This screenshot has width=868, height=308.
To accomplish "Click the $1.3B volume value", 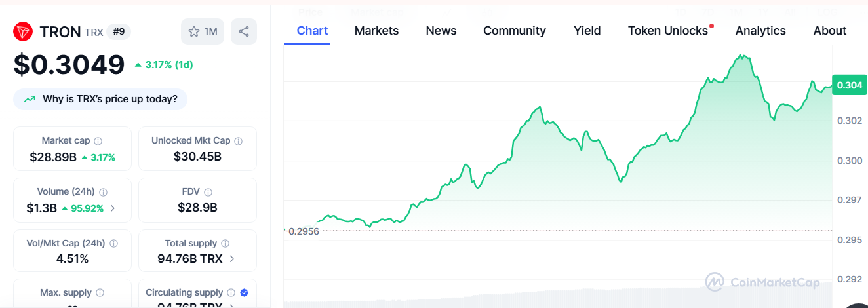I will [41, 208].
